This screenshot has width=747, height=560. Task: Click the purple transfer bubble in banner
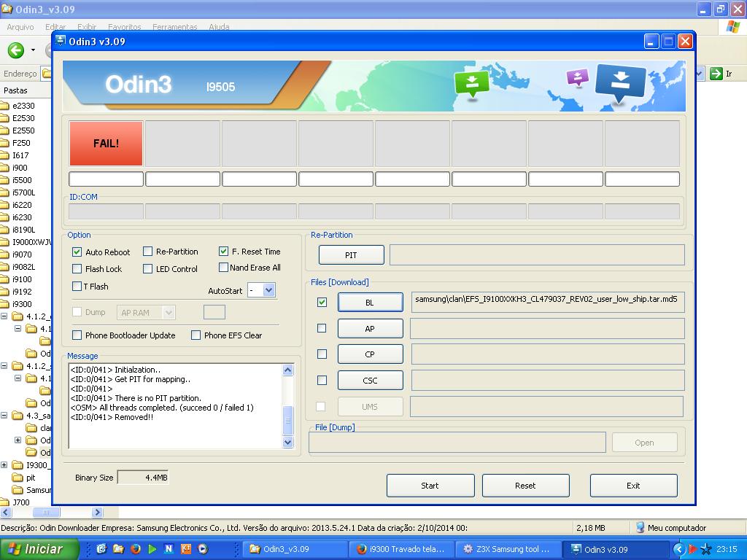pyautogui.click(x=578, y=77)
